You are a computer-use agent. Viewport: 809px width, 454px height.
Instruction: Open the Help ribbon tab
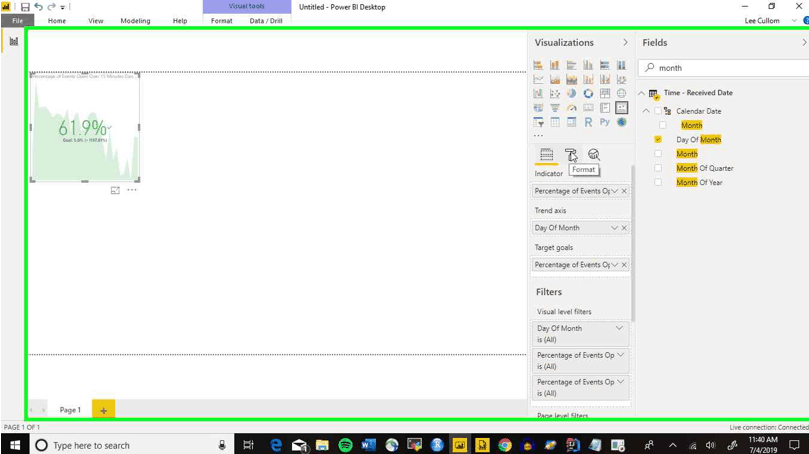[x=180, y=21]
